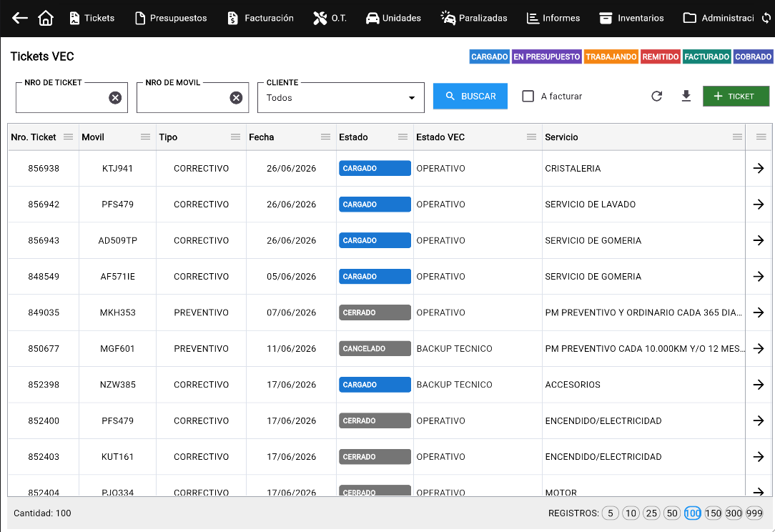
Task: Download the ticket list
Action: pyautogui.click(x=686, y=96)
